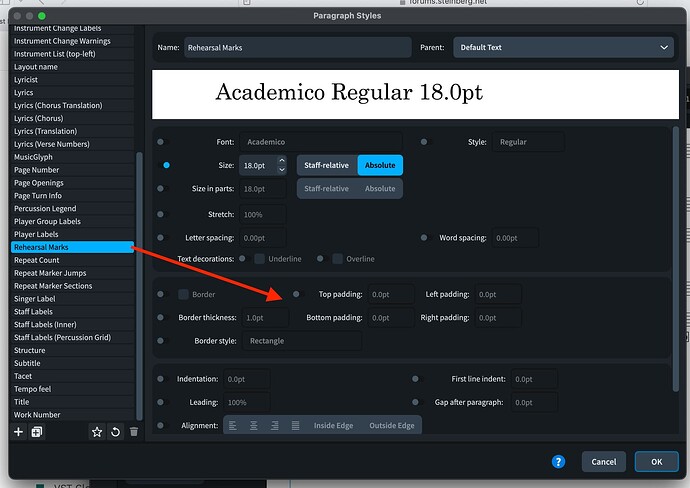Click the Cancel button
This screenshot has height=488, width=690.
pos(603,461)
